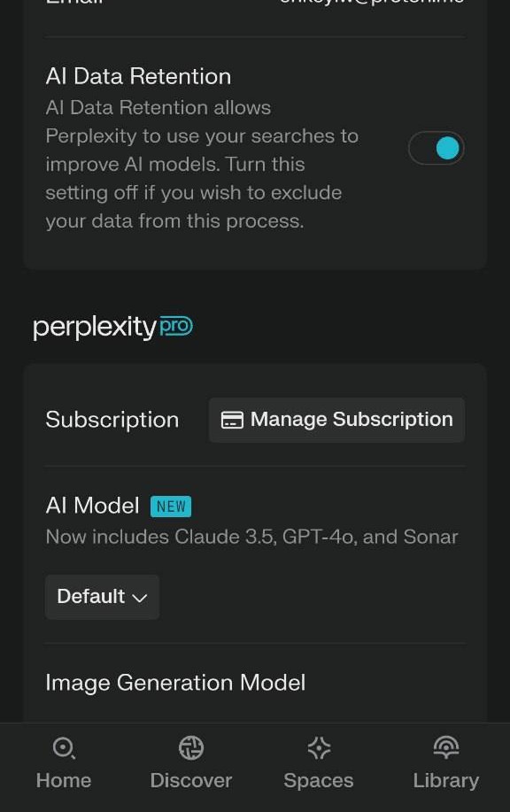This screenshot has width=510, height=812.
Task: Tap the Home label in navigation bar
Action: (x=64, y=780)
